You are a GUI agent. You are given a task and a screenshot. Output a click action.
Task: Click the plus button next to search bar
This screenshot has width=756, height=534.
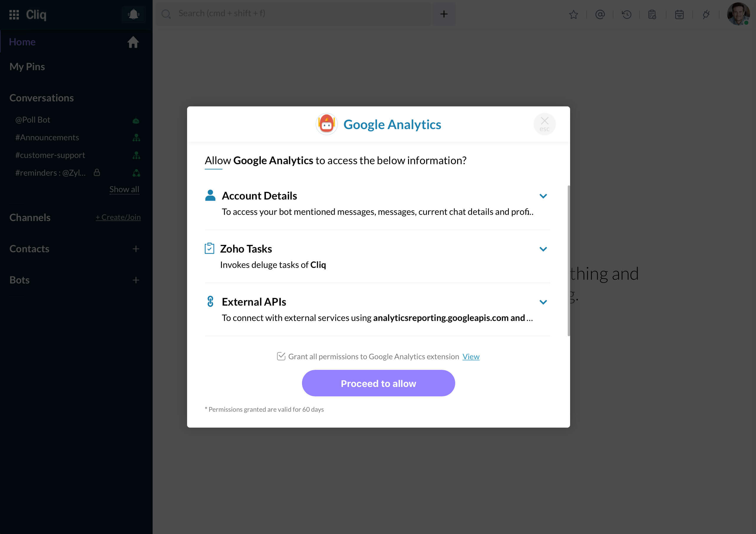(444, 14)
